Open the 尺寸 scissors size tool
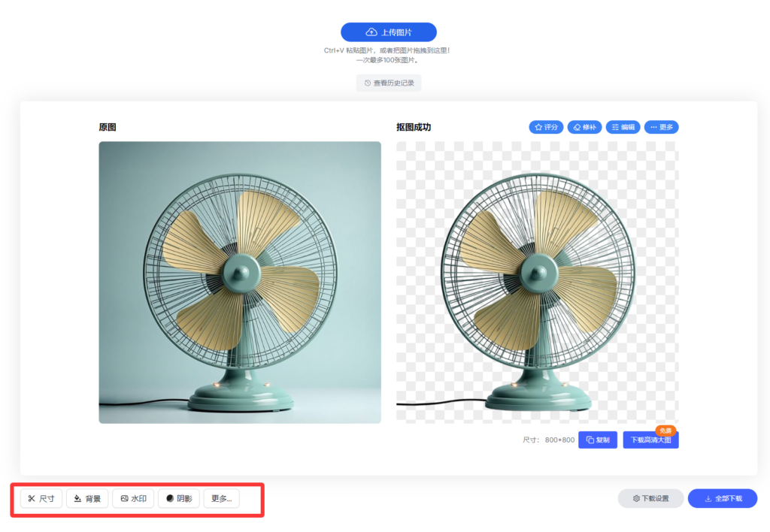Viewport: 770px width, 532px height. tap(41, 498)
